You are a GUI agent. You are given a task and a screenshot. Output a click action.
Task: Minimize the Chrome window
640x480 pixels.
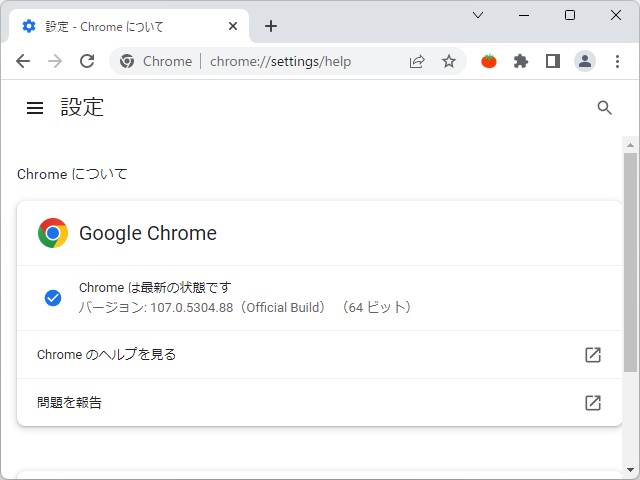(524, 16)
